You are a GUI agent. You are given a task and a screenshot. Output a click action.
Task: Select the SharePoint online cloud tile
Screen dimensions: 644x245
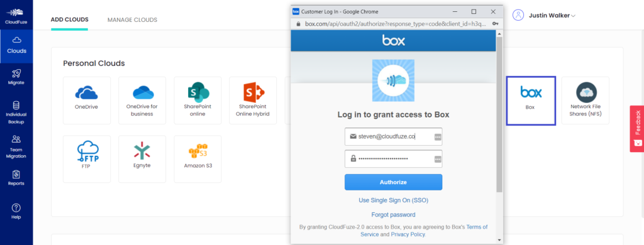[197, 101]
